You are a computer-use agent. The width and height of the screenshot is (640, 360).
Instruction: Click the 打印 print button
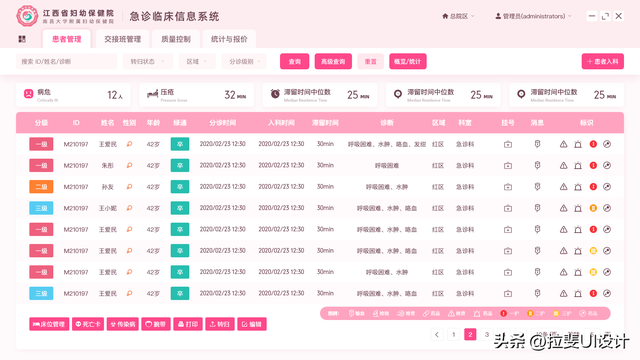188,324
